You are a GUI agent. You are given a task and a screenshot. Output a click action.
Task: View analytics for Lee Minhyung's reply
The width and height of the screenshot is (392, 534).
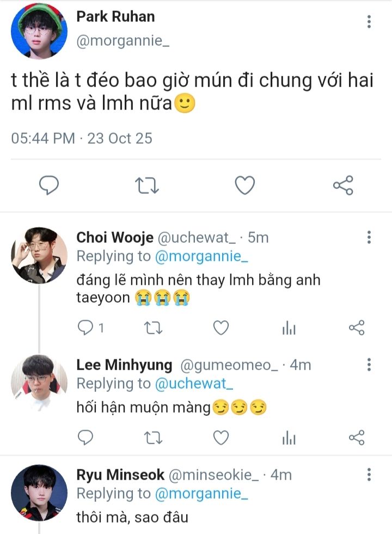click(x=289, y=437)
